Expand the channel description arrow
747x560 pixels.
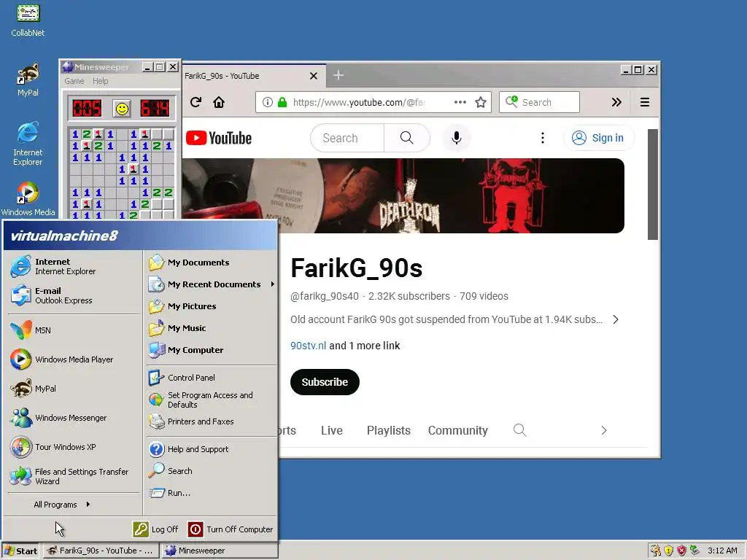(x=616, y=319)
